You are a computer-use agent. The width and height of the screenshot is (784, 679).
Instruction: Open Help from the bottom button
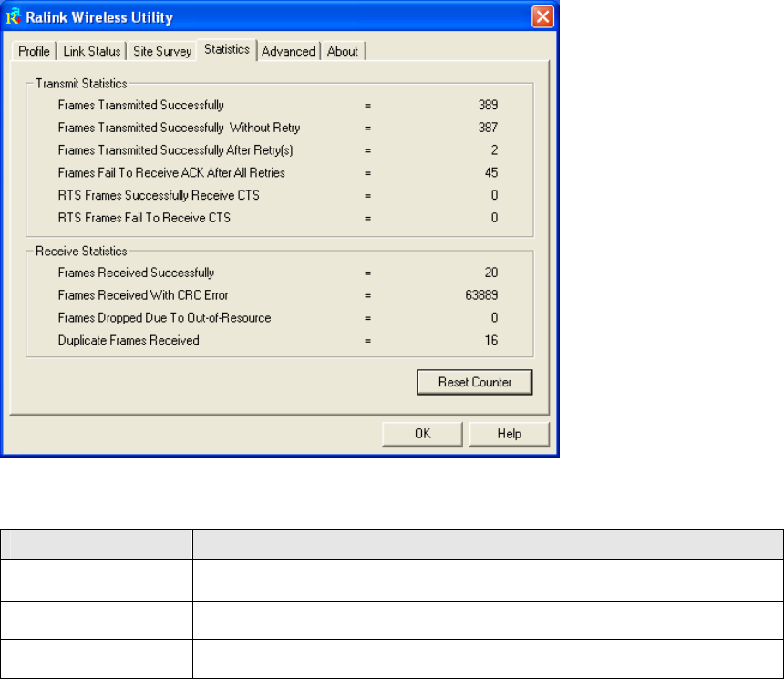[x=509, y=434]
